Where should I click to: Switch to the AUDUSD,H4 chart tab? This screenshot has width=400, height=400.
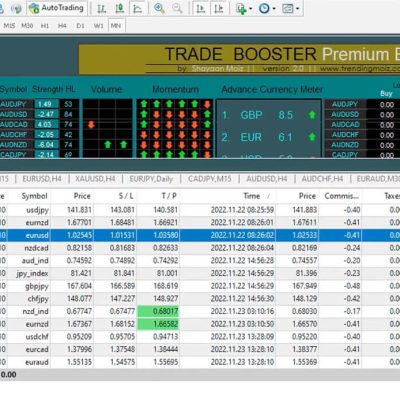[267, 179]
